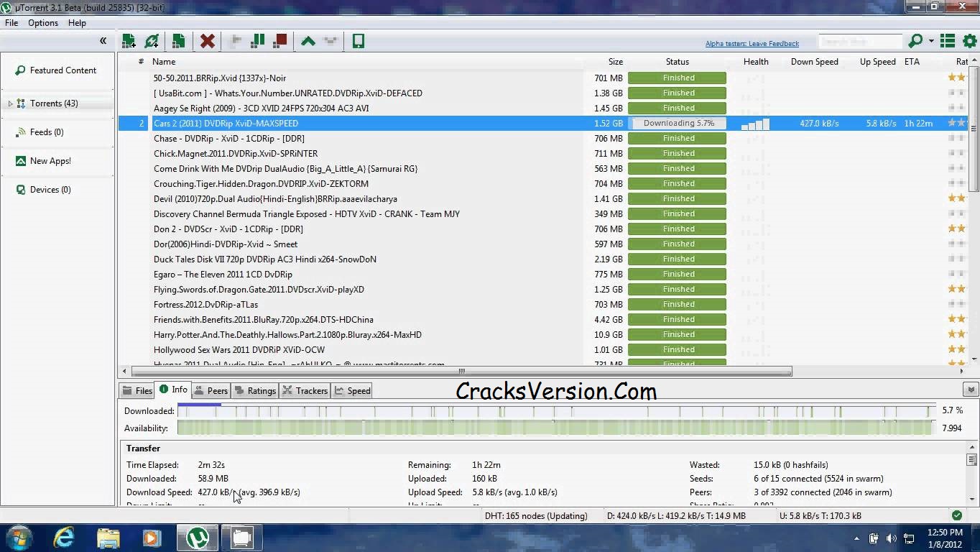Viewport: 980px width, 552px height.
Task: Click the Add Torrent toolbar icon
Action: pyautogui.click(x=129, y=41)
